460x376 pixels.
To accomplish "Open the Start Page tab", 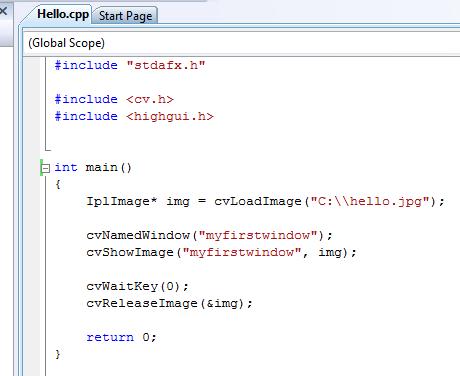I will [125, 16].
